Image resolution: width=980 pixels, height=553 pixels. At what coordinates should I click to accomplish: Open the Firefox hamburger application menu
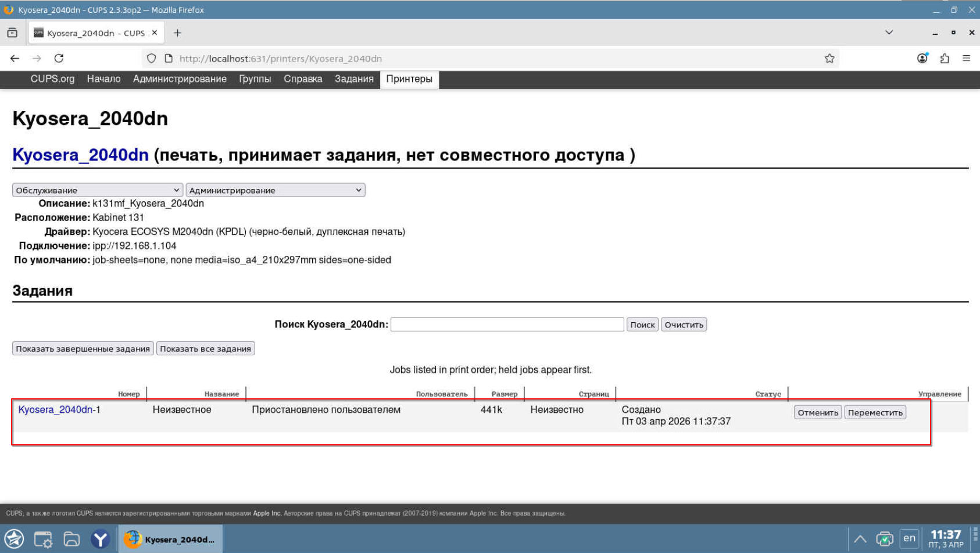pos(966,58)
